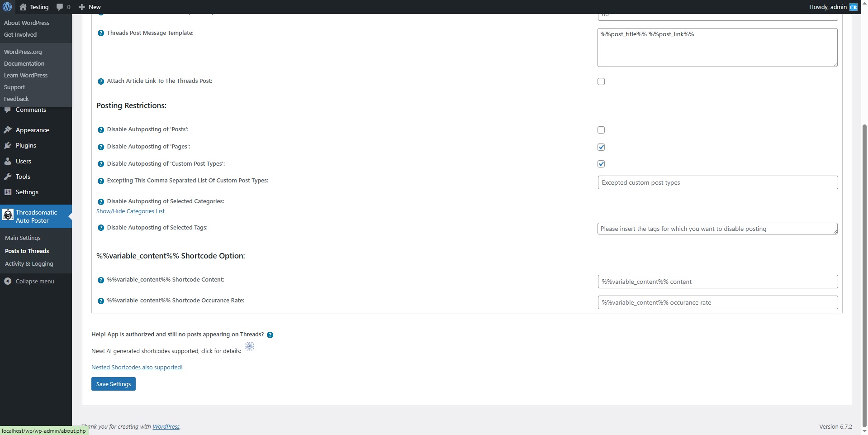868x435 pixels.
Task: Open the Main Settings submenu item
Action: (x=23, y=238)
